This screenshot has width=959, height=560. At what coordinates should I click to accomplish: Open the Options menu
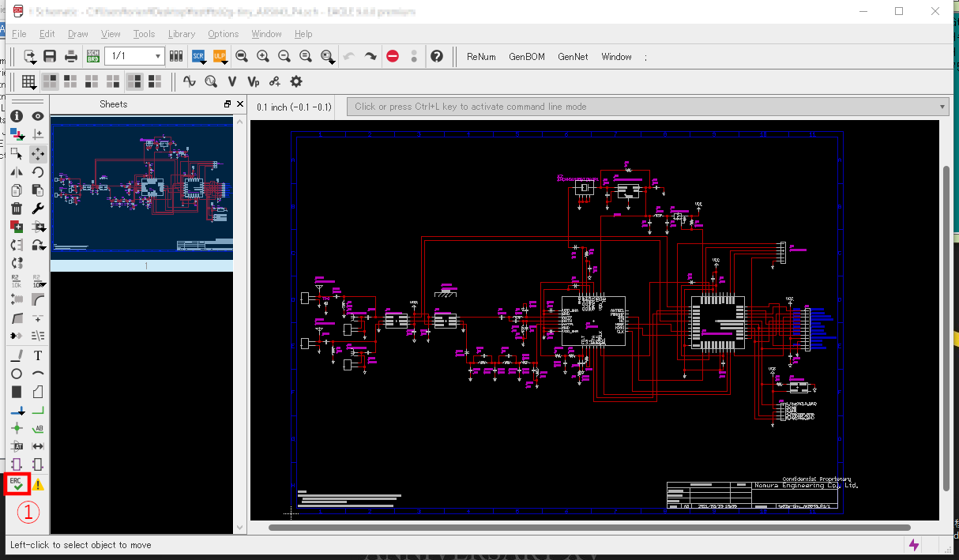coord(224,34)
